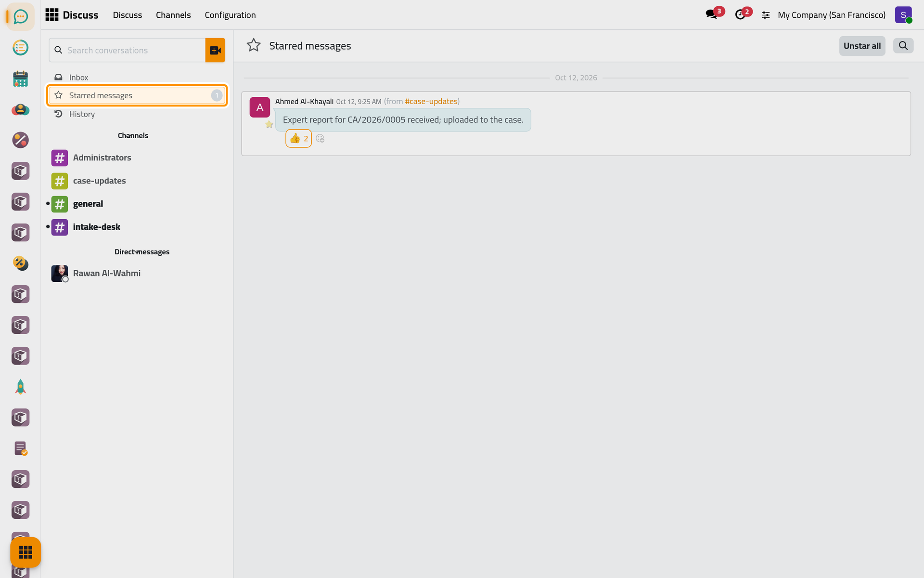The height and width of the screenshot is (578, 924).
Task: Click the Unstar all button
Action: tap(862, 46)
